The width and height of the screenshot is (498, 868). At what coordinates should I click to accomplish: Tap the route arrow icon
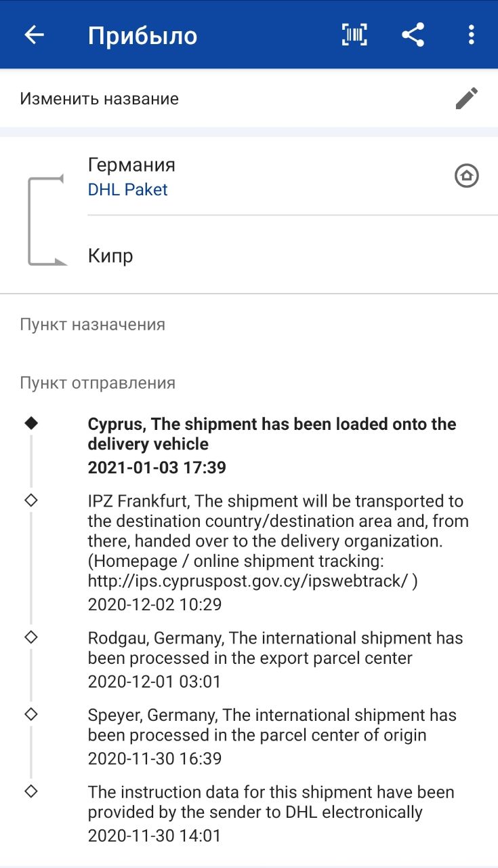46,220
